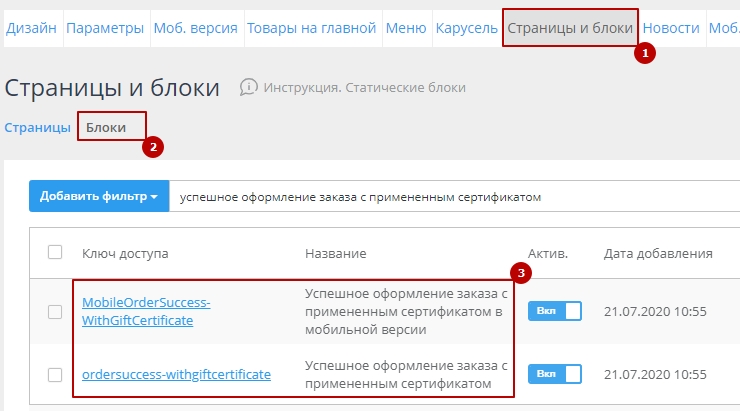Open the Страницы sub-tab
Viewport: 740px width, 411px height.
(x=38, y=127)
